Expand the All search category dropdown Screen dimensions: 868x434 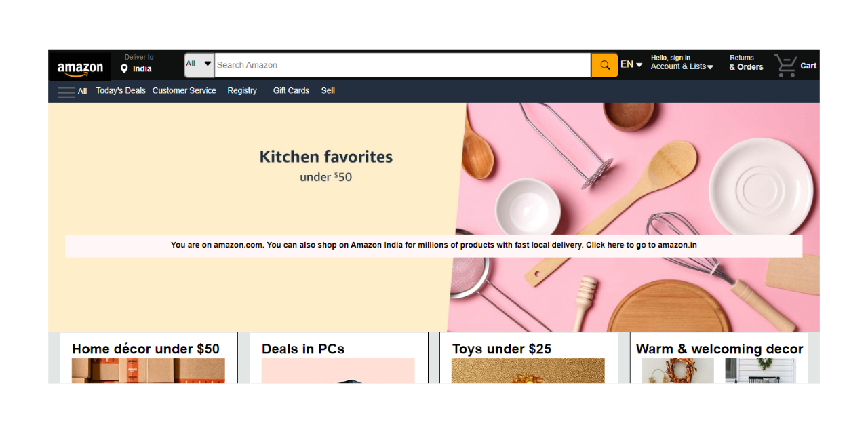click(199, 65)
